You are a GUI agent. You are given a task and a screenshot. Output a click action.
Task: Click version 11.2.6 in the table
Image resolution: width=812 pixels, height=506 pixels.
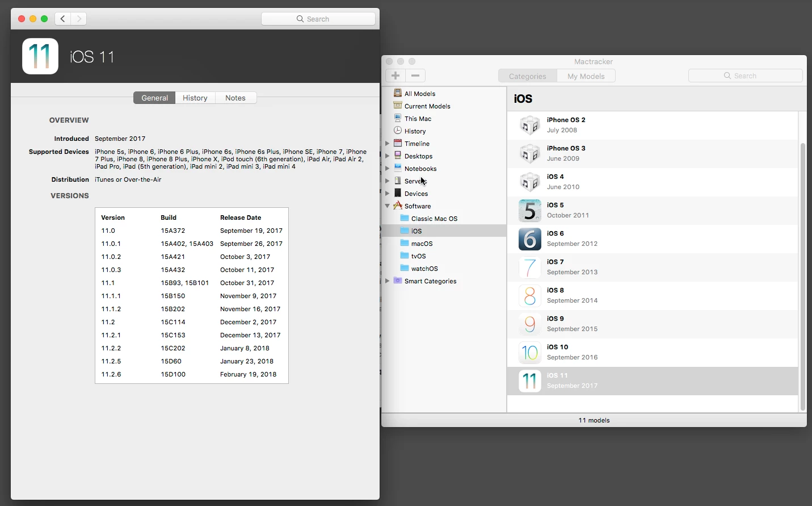point(111,374)
